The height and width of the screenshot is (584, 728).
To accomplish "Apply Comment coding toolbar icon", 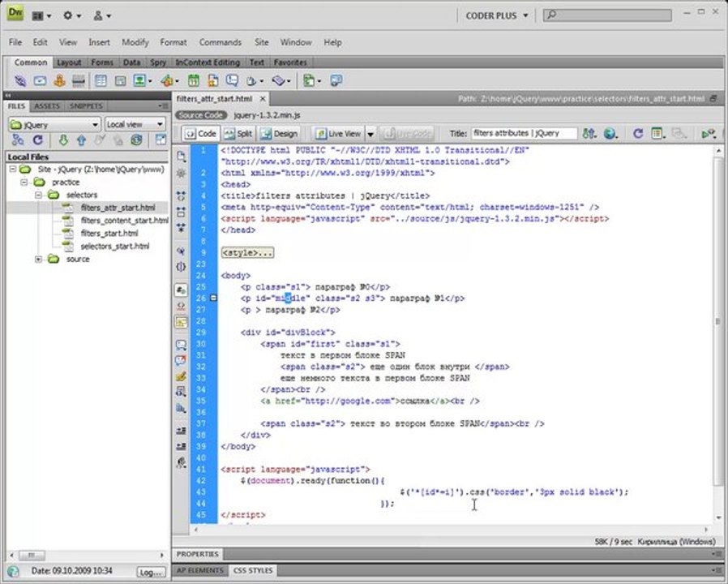I will tap(181, 345).
